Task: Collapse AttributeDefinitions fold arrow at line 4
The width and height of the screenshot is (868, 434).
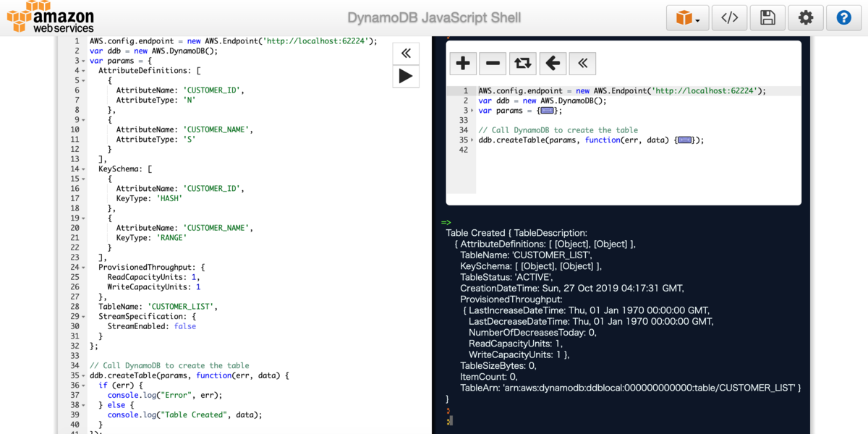Action: [x=84, y=71]
